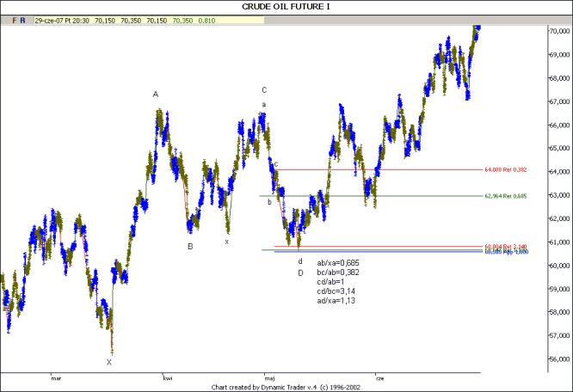Click the uppercase D pivot label
This screenshot has height=392, width=573.
pos(300,273)
